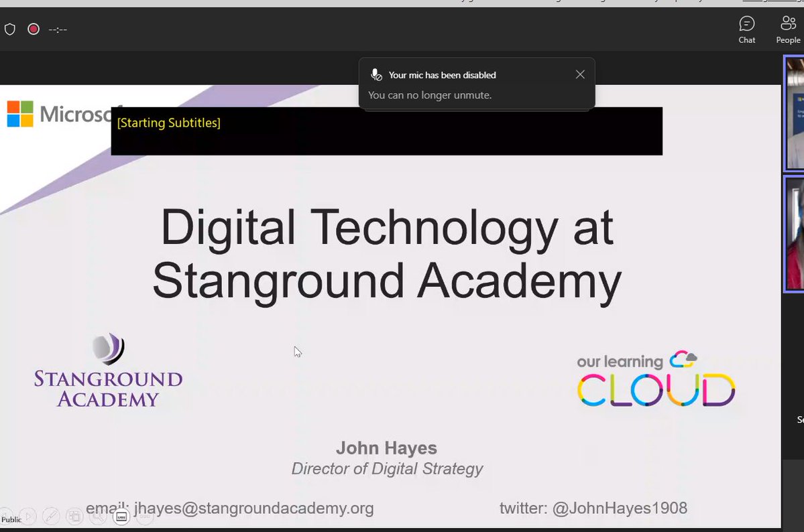Viewport: 804px width, 532px height.
Task: Toggle subtitles button in slideshow controls
Action: [121, 517]
